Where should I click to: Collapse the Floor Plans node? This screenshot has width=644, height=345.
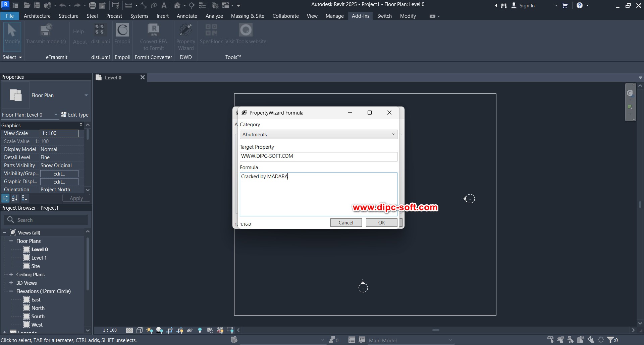(11, 241)
